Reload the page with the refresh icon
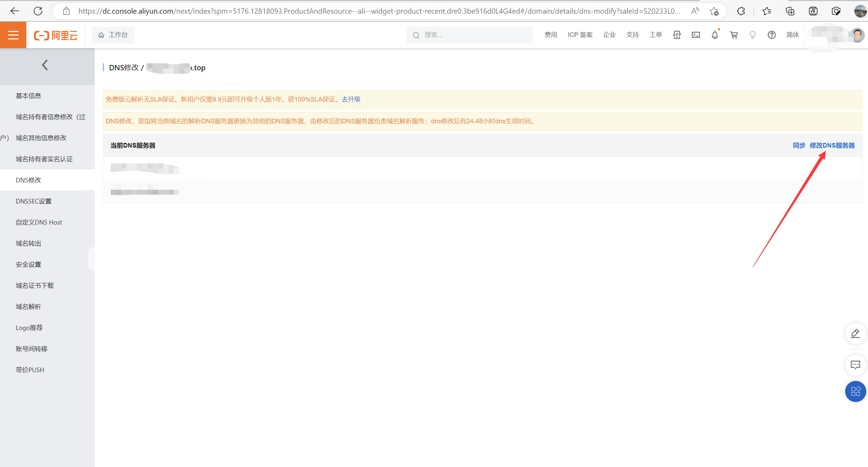This screenshot has width=868, height=467. click(x=38, y=11)
